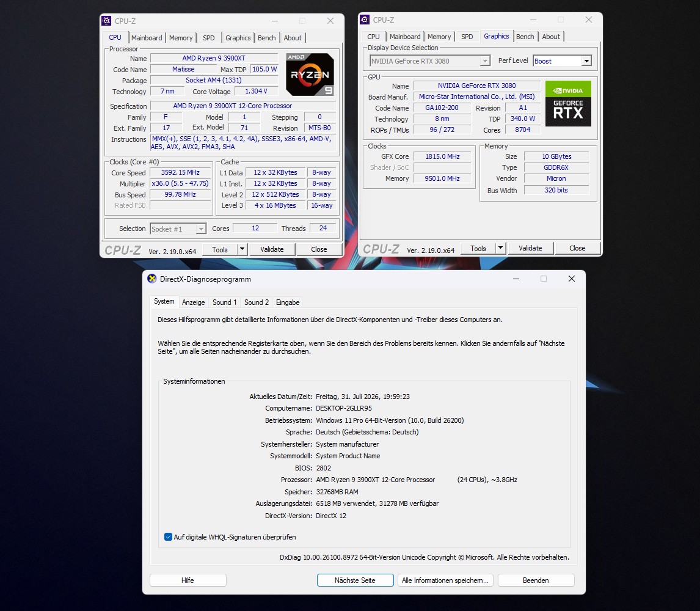Click the Computername value DESKTOP-2GLLR95
700x611 pixels.
(x=344, y=408)
